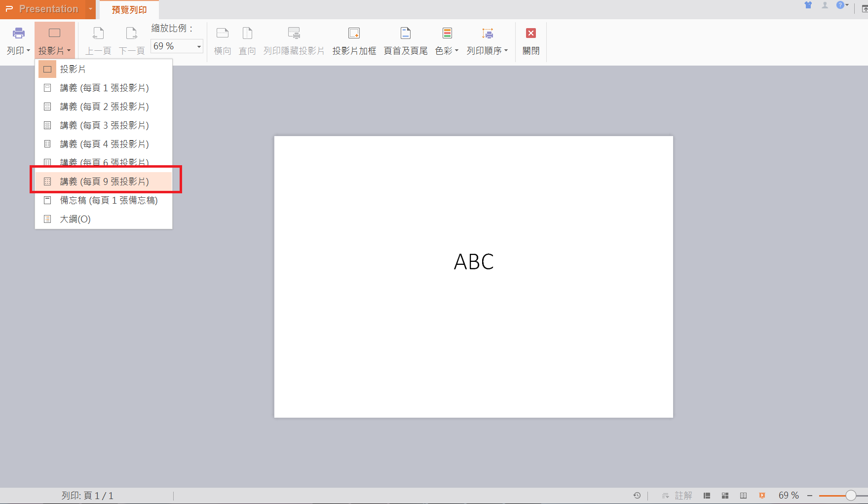This screenshot has width=868, height=504.
Task: Open the 色彩 color dropdown
Action: click(447, 41)
